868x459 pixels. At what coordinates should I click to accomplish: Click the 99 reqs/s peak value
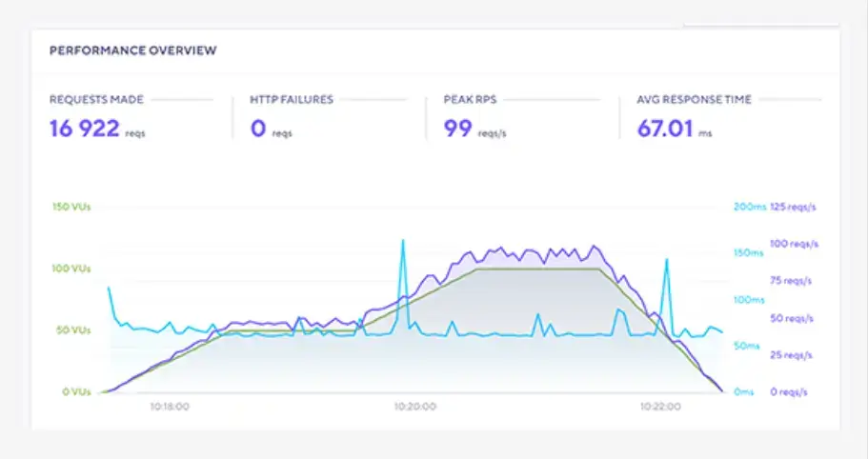pyautogui.click(x=457, y=129)
